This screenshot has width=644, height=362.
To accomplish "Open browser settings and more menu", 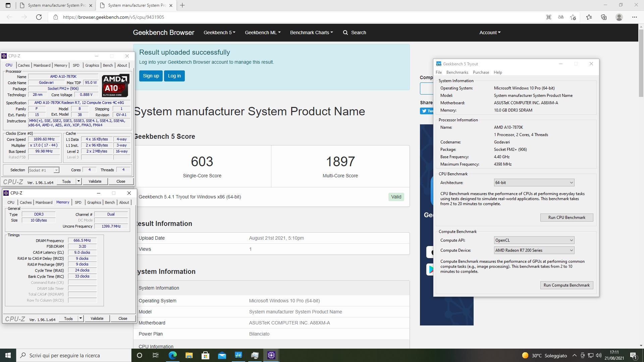I will (634, 17).
